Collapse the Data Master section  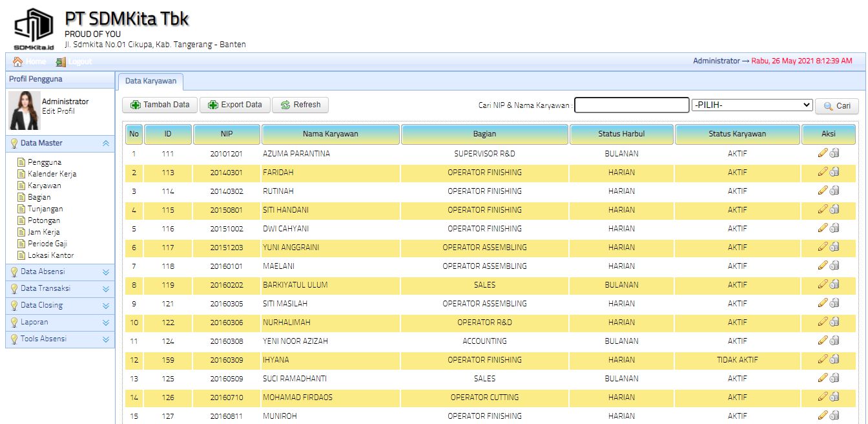point(106,143)
